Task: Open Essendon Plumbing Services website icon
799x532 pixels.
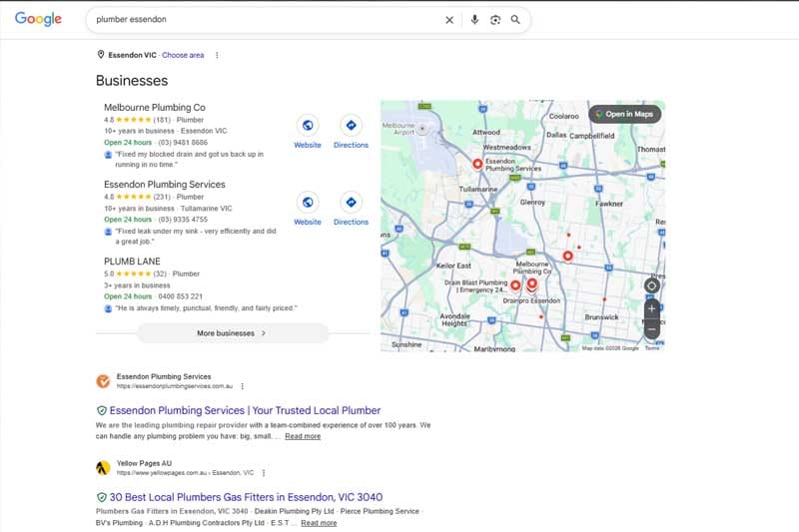Action: pyautogui.click(x=308, y=202)
